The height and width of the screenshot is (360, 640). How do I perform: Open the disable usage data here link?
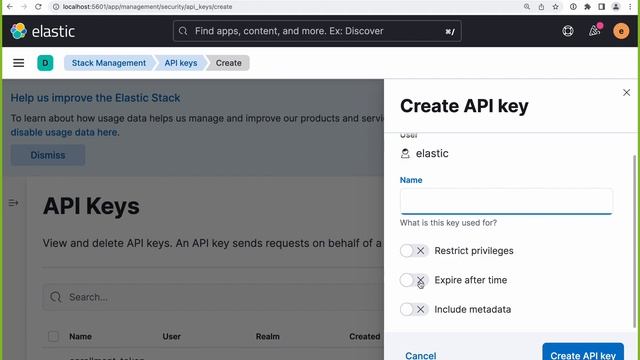click(64, 132)
